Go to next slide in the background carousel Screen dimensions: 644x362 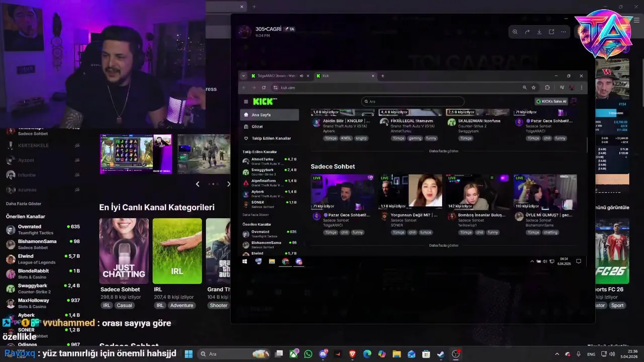click(x=228, y=184)
